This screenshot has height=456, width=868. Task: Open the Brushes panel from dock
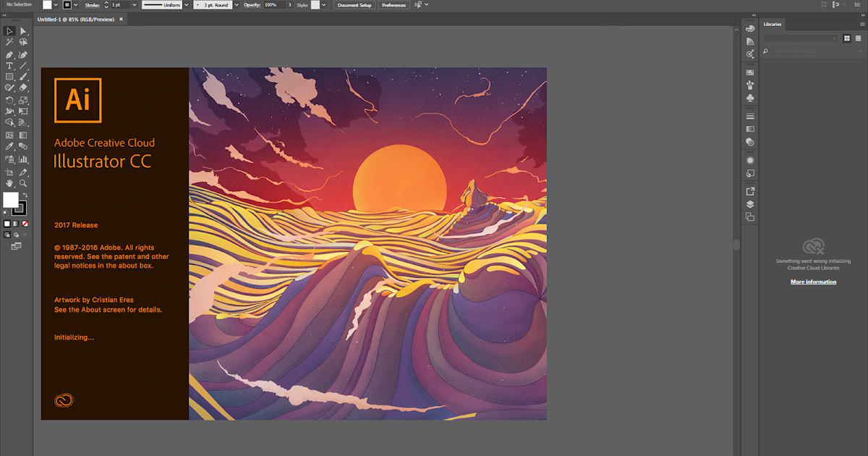(750, 85)
